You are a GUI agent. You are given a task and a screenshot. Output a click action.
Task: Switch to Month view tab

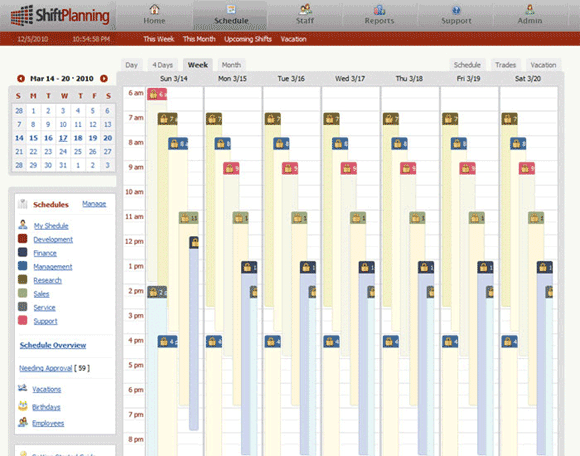coord(231,65)
